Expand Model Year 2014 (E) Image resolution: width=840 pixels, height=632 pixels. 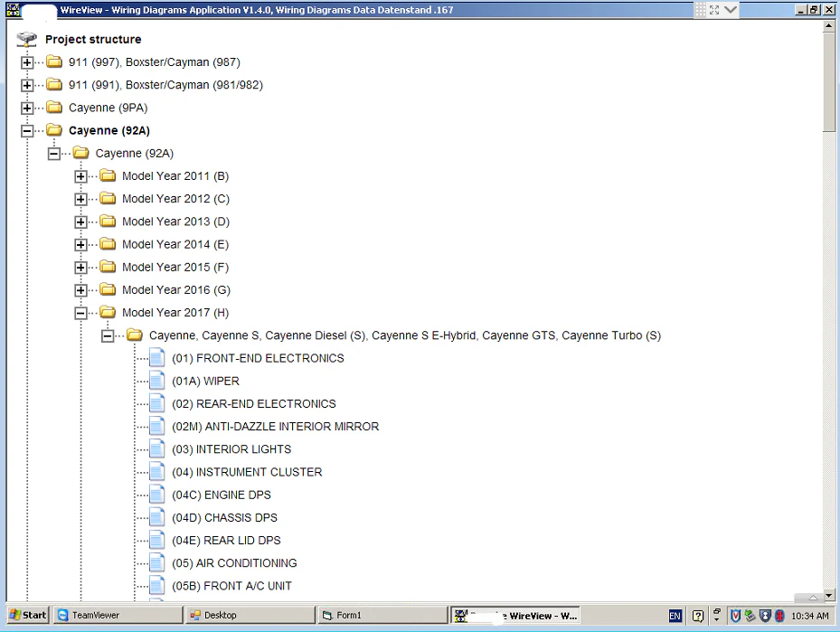(80, 245)
